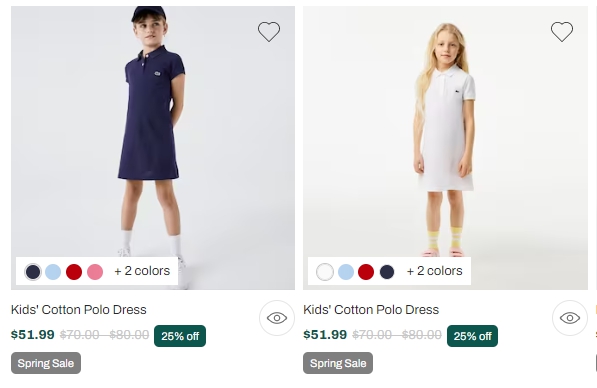Click Spring Sale tag under navy dress
This screenshot has height=388, width=597.
click(x=46, y=363)
